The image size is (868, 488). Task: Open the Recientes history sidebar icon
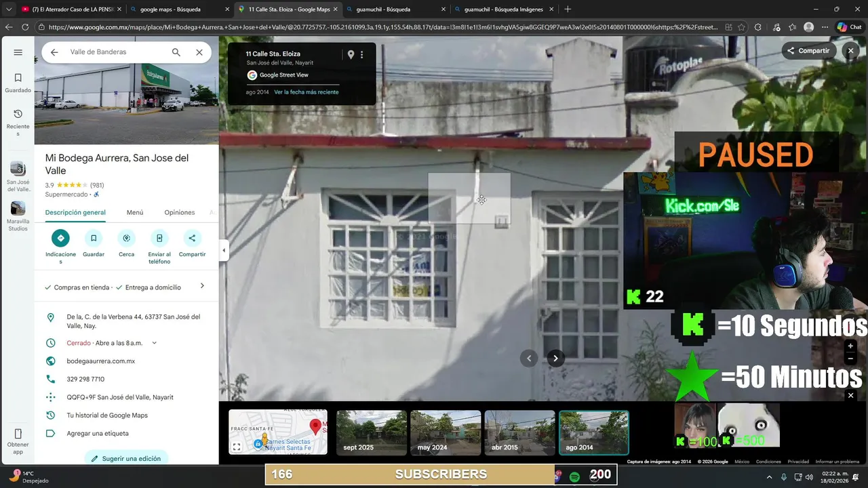click(x=18, y=122)
